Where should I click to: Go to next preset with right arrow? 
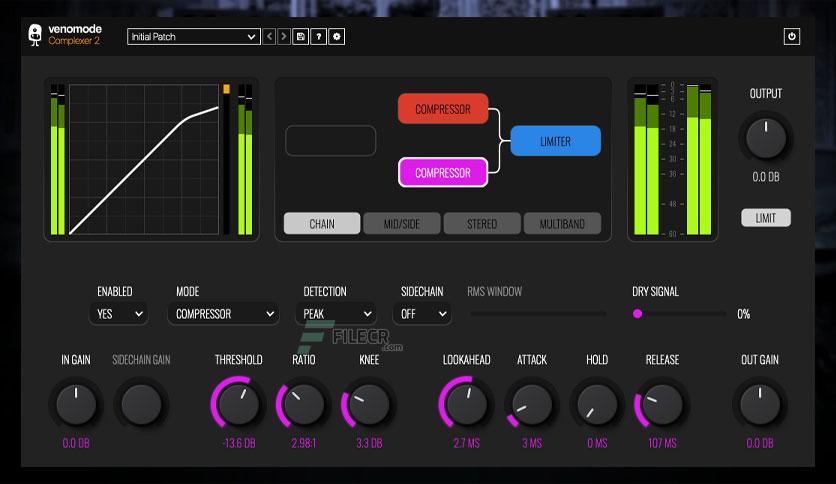[x=284, y=37]
